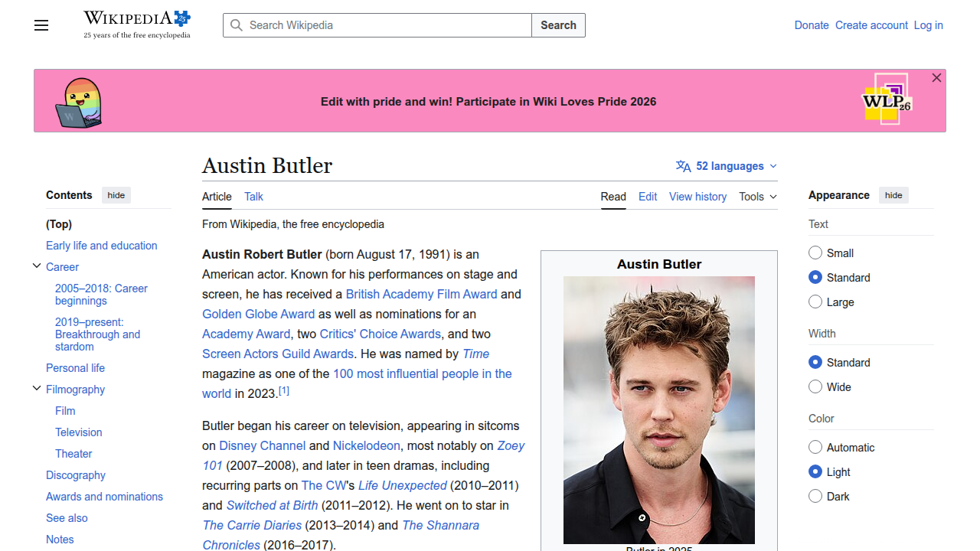The image size is (980, 551).
Task: Select Wide width option
Action: coord(815,387)
